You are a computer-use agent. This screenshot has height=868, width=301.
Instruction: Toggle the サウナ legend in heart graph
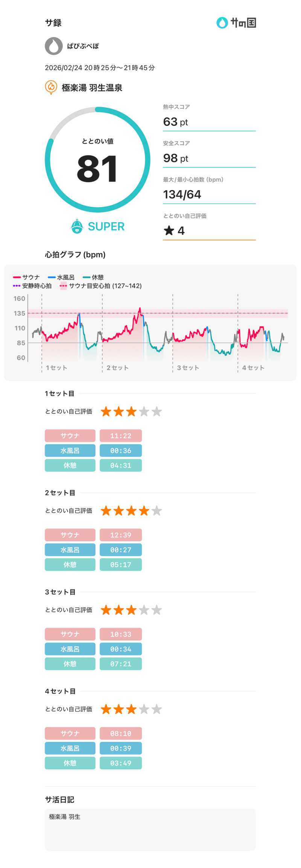pos(27,277)
